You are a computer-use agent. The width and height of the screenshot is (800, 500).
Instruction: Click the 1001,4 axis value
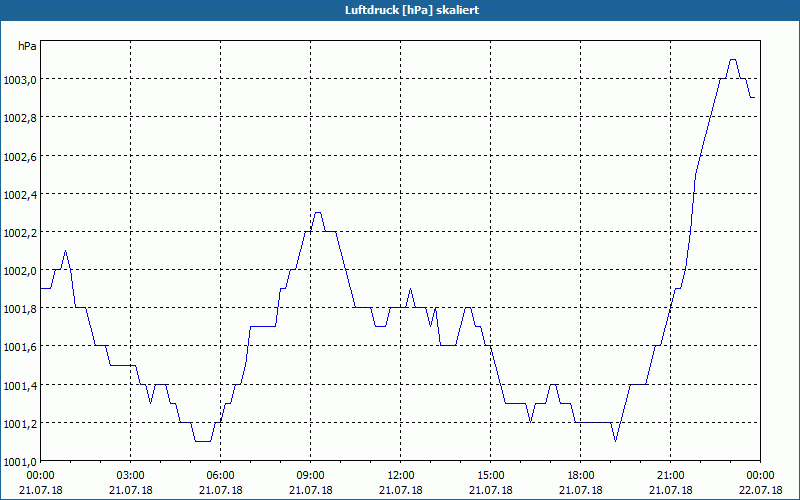click(x=20, y=385)
